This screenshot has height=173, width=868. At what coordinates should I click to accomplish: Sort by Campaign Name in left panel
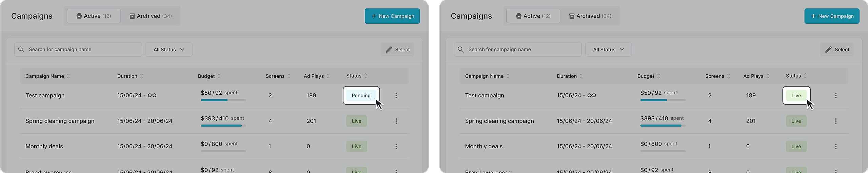pyautogui.click(x=68, y=76)
